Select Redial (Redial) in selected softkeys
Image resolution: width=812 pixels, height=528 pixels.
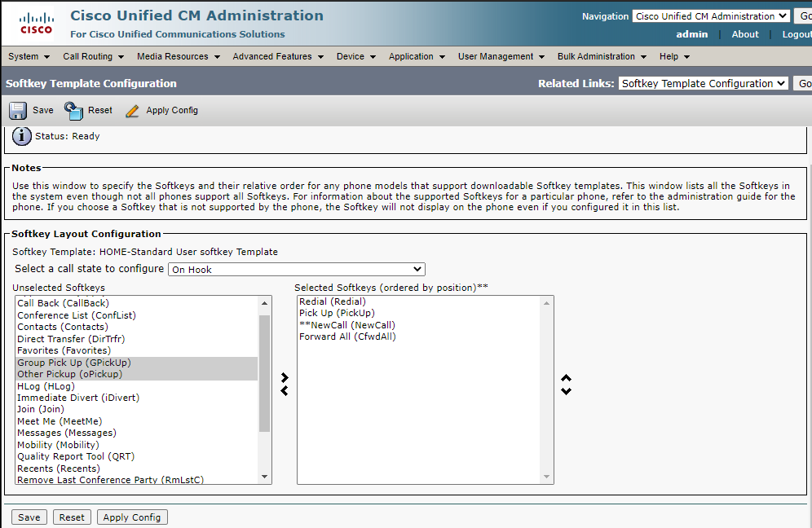tap(419, 301)
